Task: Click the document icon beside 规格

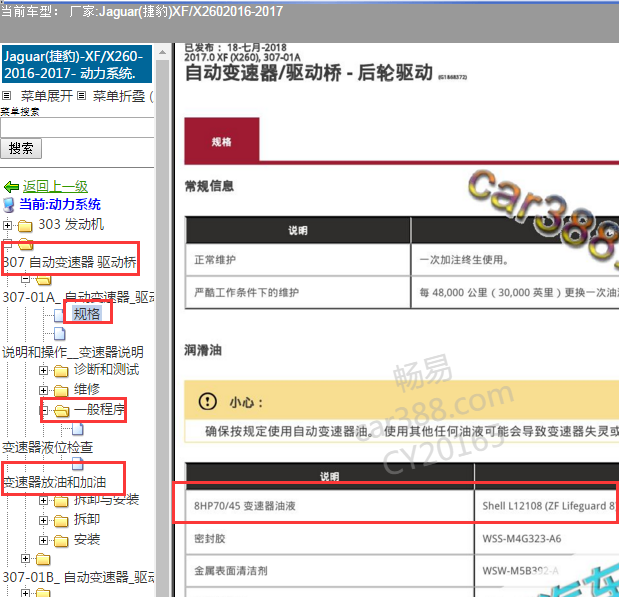Action: click(59, 315)
